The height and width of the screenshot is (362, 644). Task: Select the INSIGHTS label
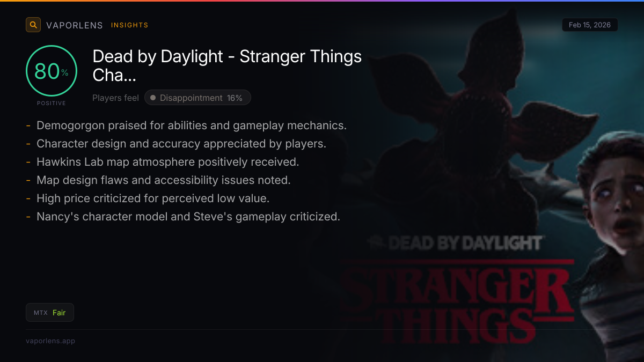[x=129, y=25]
